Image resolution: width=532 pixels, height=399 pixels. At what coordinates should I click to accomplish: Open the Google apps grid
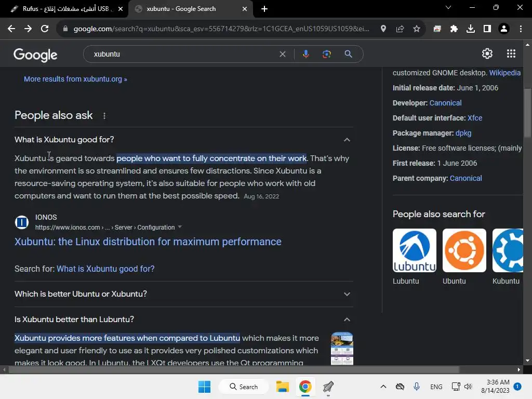pos(511,54)
